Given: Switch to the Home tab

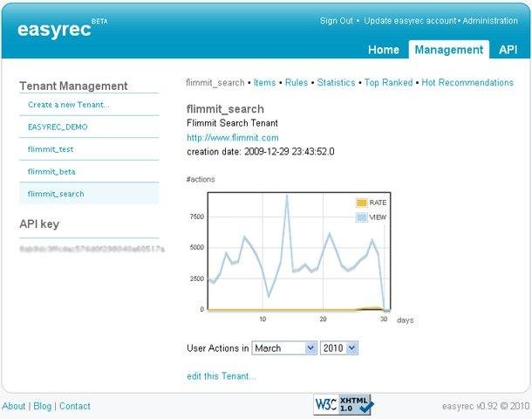Looking at the screenshot, I should 384,50.
